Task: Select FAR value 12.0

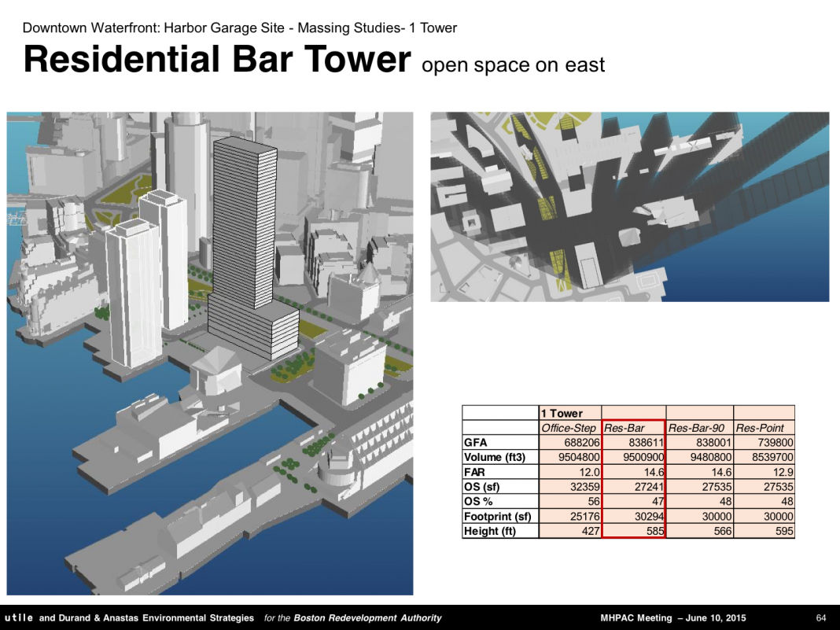Action: coord(589,473)
